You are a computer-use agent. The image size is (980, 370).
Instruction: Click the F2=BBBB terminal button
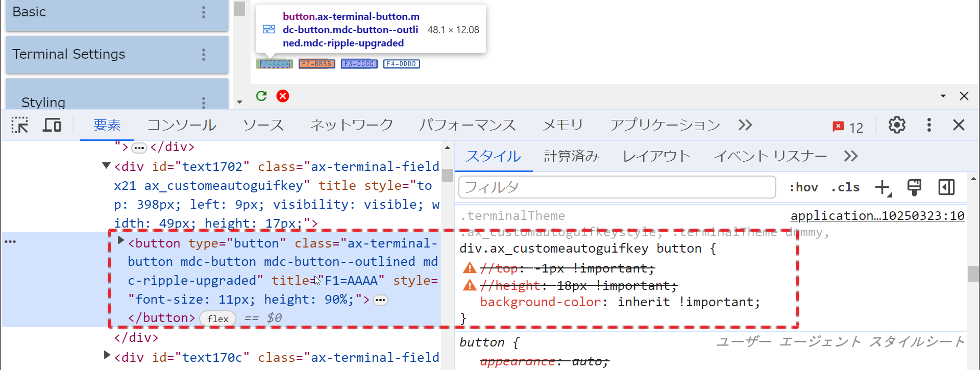click(316, 64)
